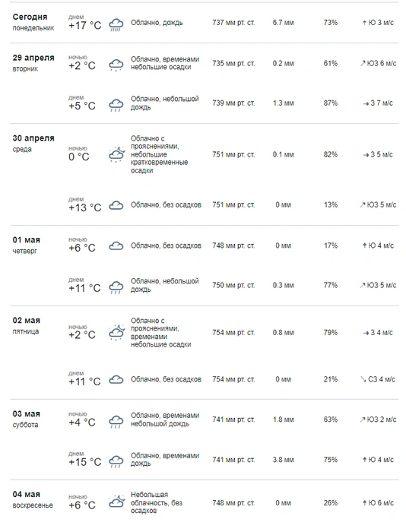Click the 01 мая night cloud icon
The image size is (406, 532).
click(x=116, y=246)
